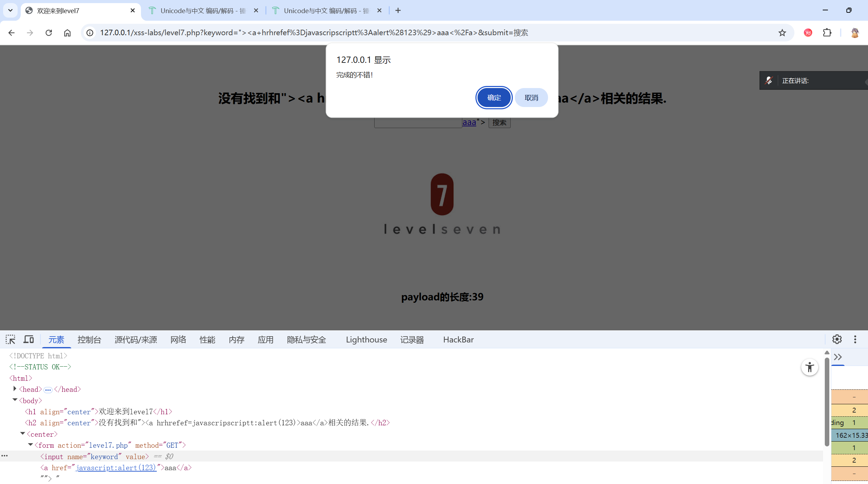The image size is (868, 484).
Task: Click the 搜索 submit button
Action: click(x=499, y=123)
